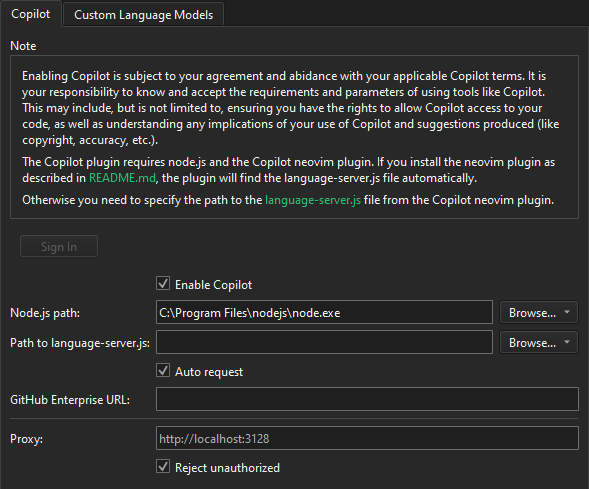Open the README.md link

[x=122, y=178]
